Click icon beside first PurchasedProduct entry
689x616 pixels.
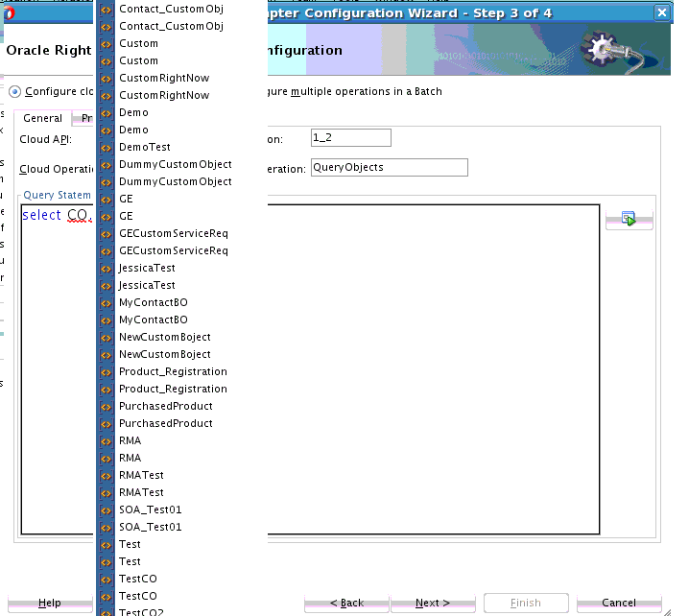107,407
